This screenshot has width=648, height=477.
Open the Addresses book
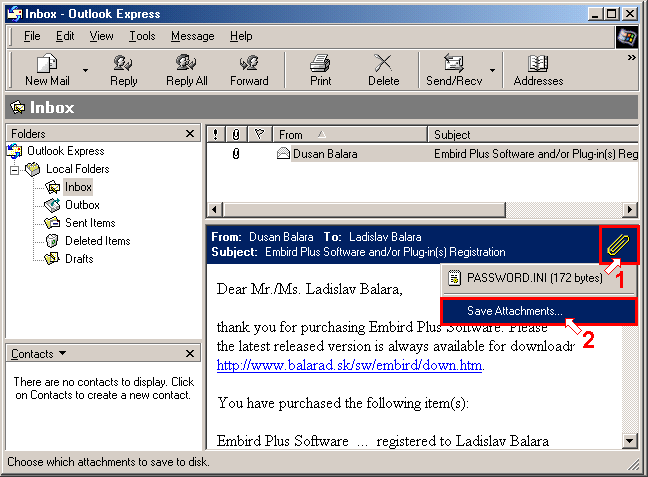pyautogui.click(x=538, y=70)
